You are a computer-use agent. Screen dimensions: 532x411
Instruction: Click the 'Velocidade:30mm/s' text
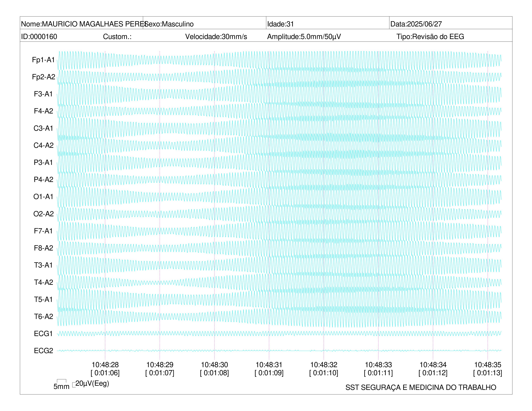tap(216, 37)
